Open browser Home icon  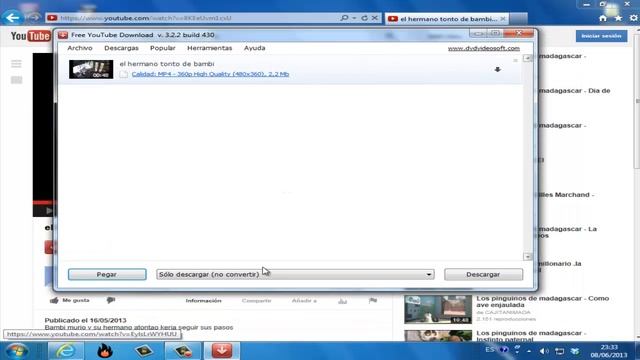603,18
